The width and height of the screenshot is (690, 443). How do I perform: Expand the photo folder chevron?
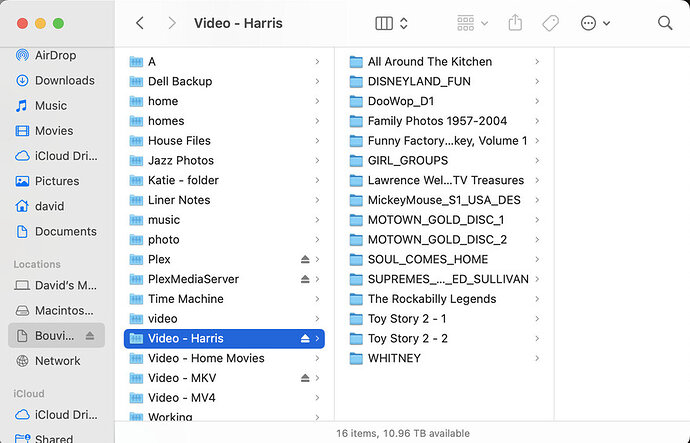317,240
